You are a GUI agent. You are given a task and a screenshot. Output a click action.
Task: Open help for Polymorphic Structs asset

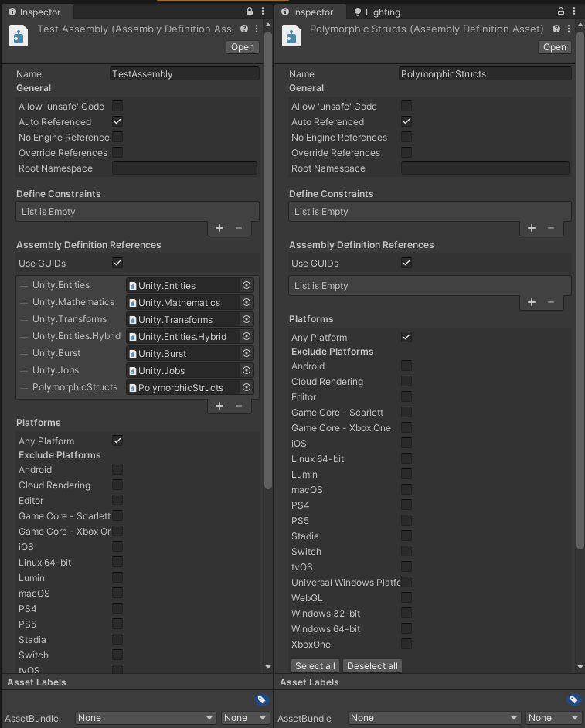click(555, 29)
